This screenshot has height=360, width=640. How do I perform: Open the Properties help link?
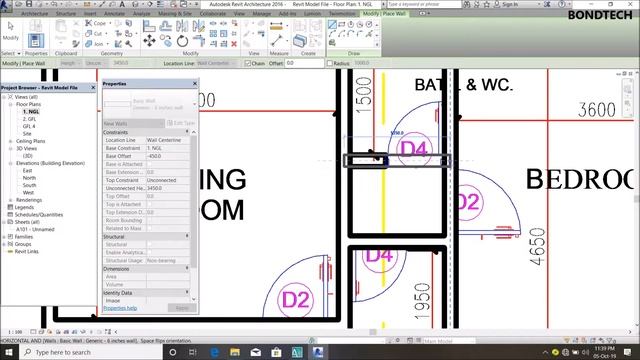click(x=120, y=308)
